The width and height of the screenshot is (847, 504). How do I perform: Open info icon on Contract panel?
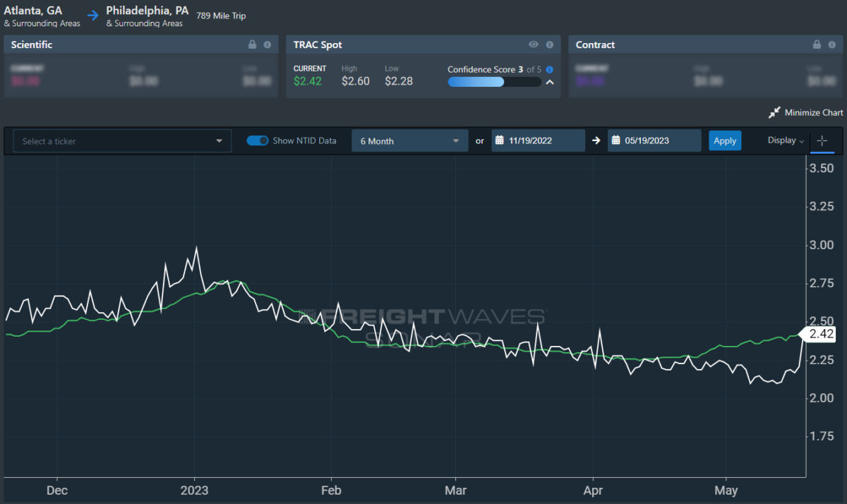(832, 44)
